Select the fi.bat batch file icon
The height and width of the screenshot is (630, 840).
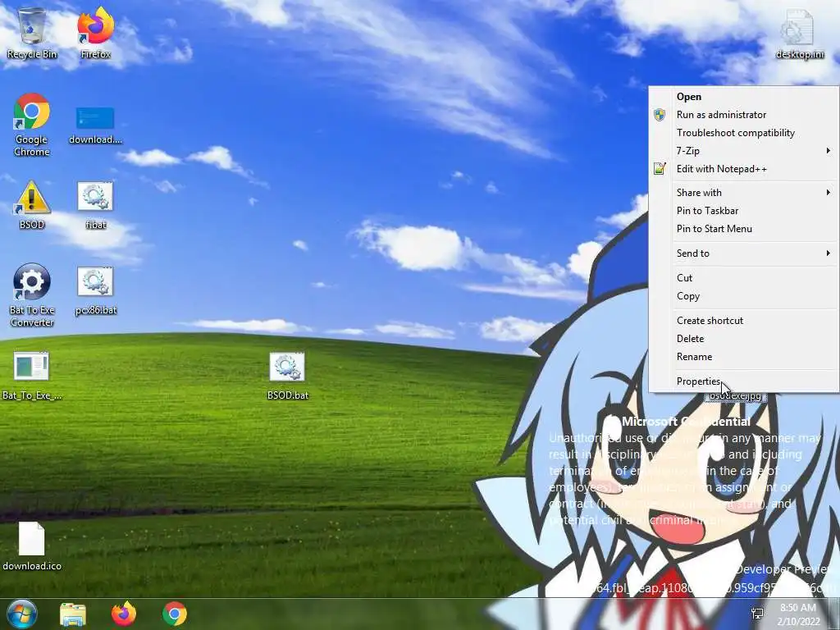click(95, 206)
